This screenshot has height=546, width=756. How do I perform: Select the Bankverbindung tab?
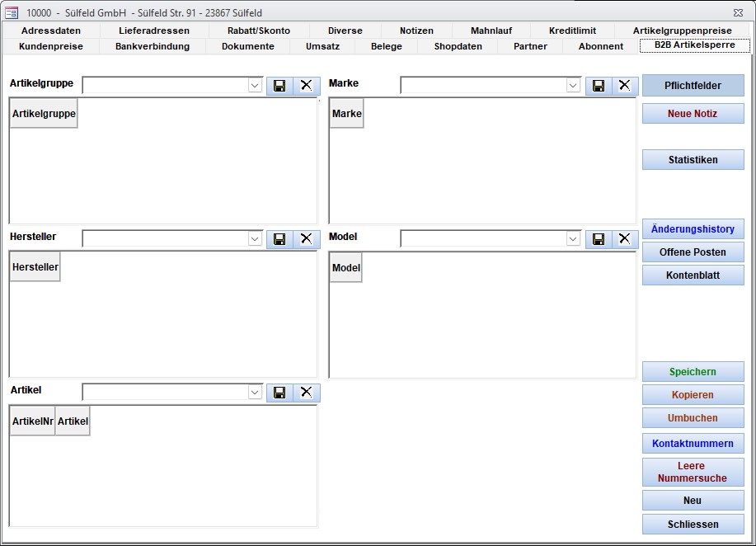click(x=153, y=46)
